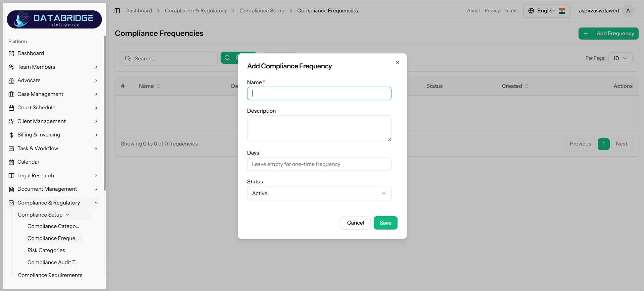Click Compliance Setup breadcrumb
Image resolution: width=644 pixels, height=291 pixels.
262,11
